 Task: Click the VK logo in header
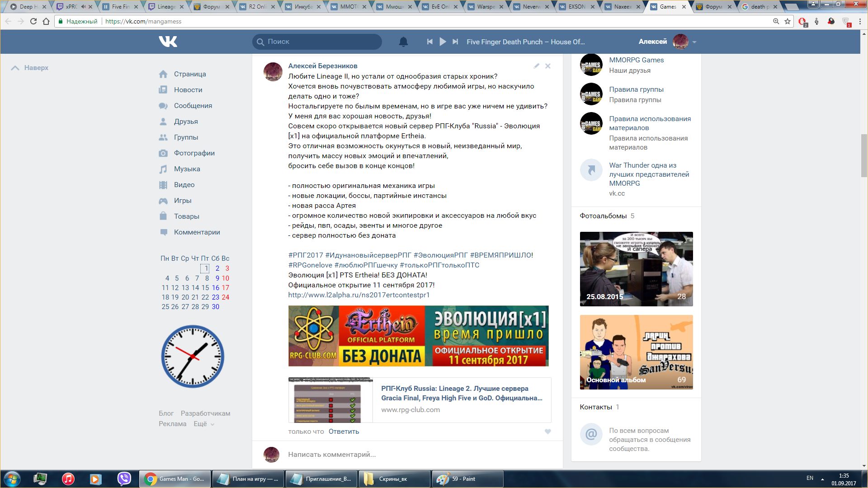pos(168,42)
